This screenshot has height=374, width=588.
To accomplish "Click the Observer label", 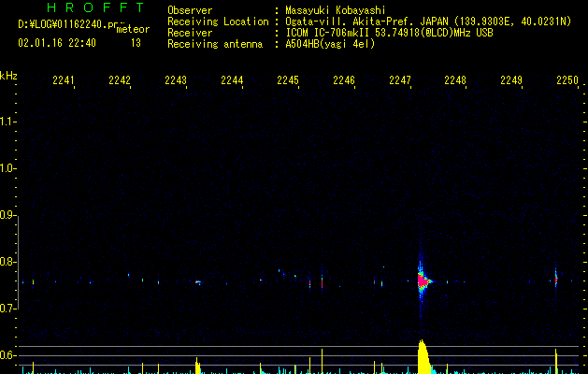I will click(190, 10).
